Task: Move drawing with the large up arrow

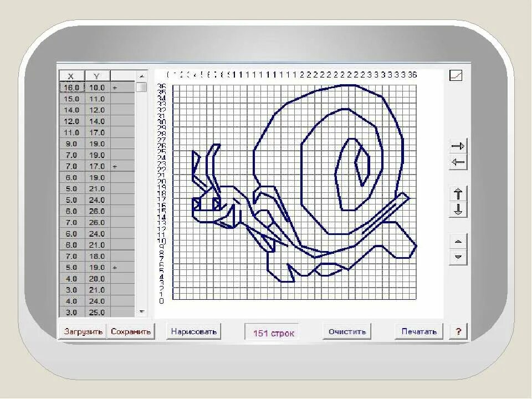Action: click(x=458, y=194)
